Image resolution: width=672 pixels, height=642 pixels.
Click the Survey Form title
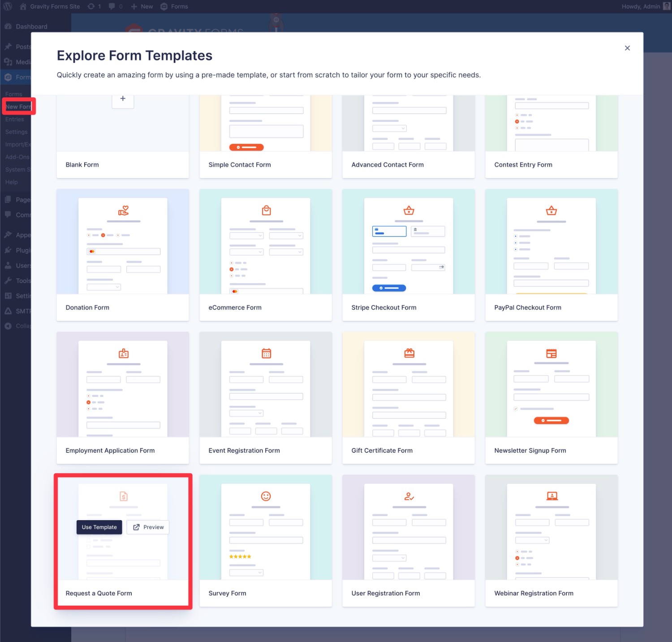[x=227, y=593]
